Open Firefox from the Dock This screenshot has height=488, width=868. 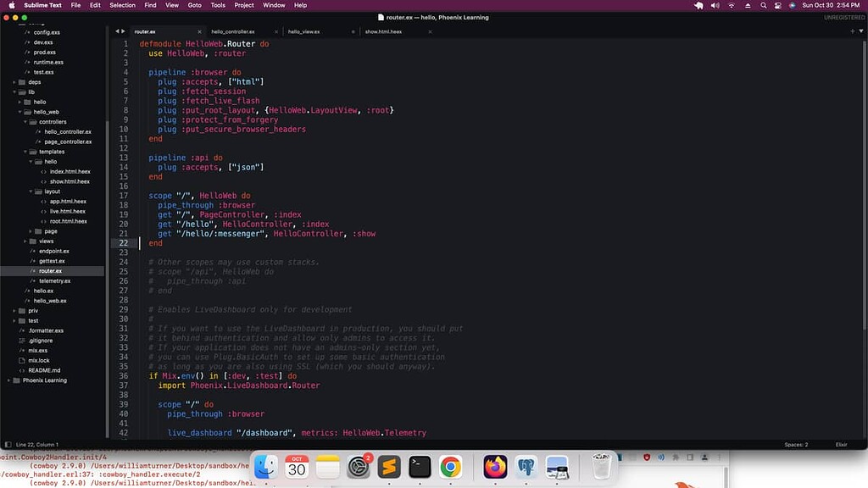click(x=494, y=468)
